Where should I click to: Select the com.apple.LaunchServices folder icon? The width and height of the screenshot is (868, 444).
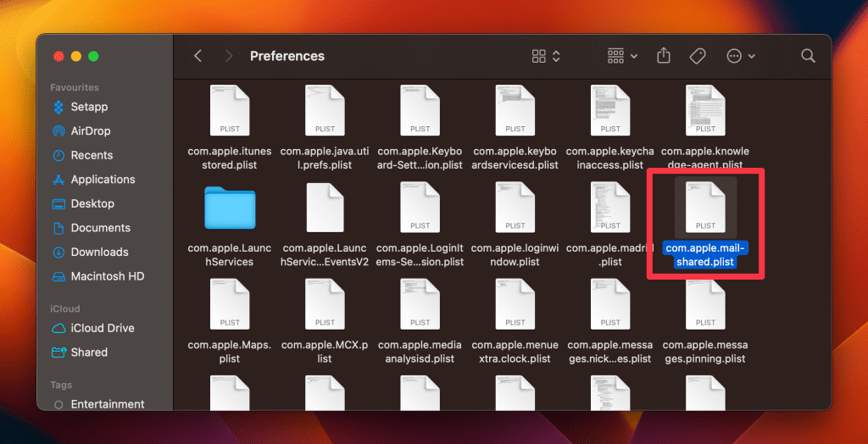click(x=230, y=208)
